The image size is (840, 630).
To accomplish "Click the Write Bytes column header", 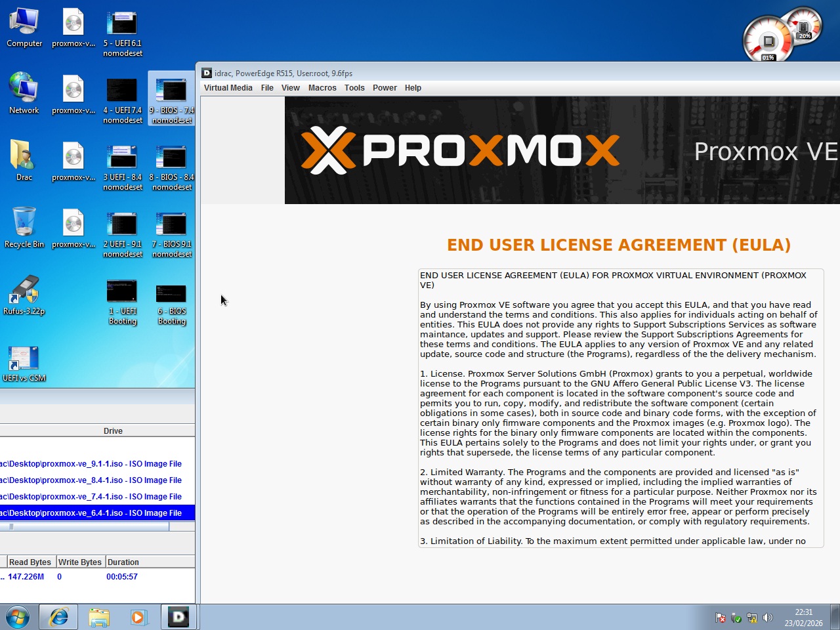I will click(80, 562).
